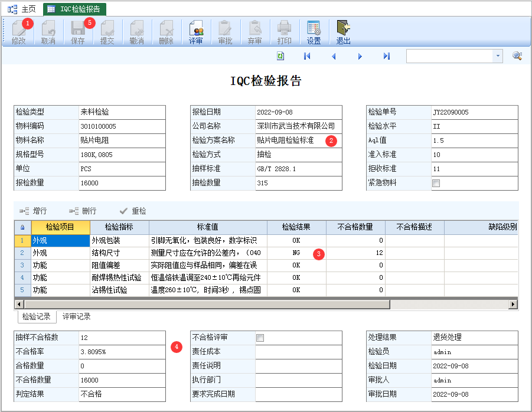Click the 公司名称 value 深圳市武当技术有限公司
This screenshot has width=532, height=412.
tap(299, 126)
